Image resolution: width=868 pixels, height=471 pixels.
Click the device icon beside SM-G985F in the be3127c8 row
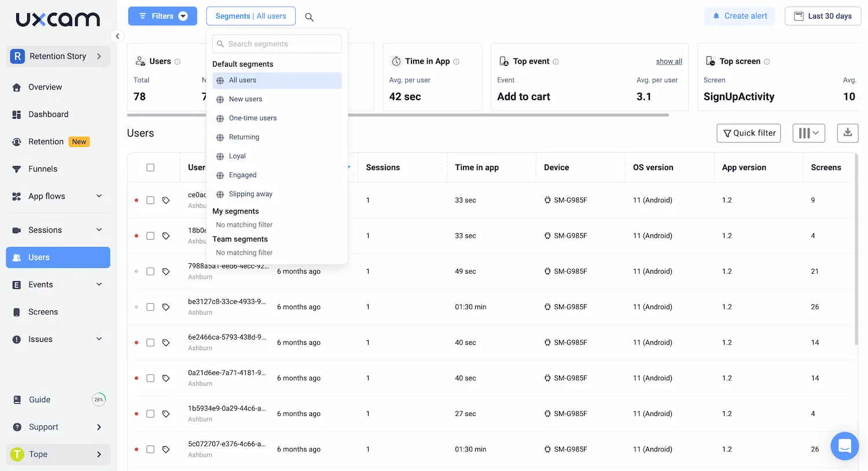click(547, 307)
